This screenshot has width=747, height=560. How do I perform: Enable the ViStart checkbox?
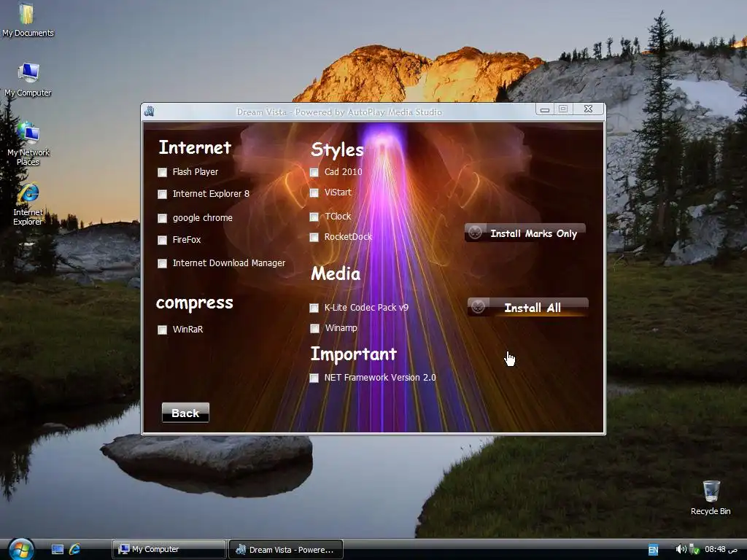[x=314, y=192]
